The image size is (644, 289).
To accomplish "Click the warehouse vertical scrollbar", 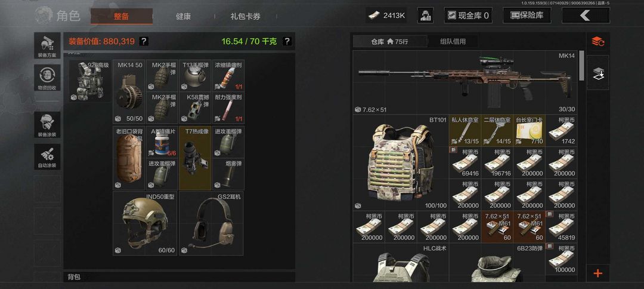I will [581, 66].
